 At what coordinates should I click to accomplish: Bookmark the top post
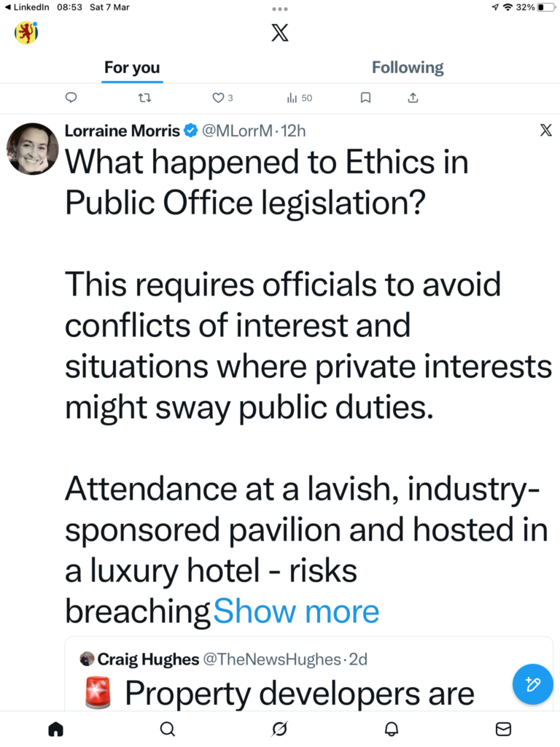(x=366, y=98)
